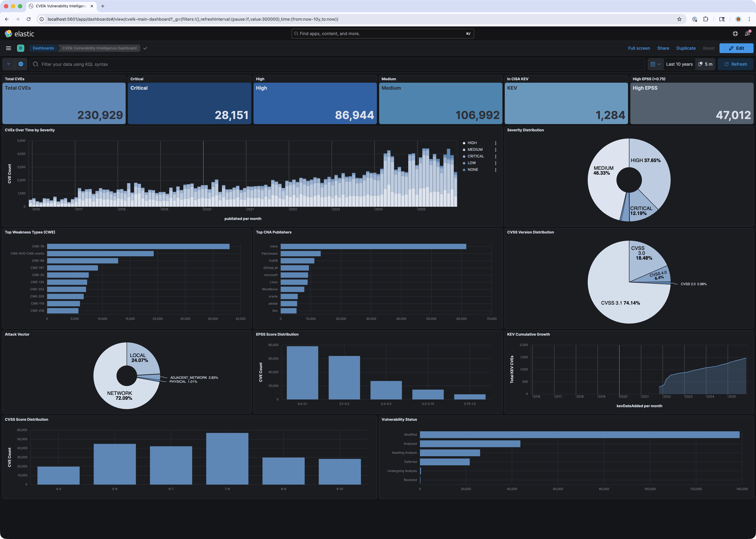The height and width of the screenshot is (539, 756).
Task: Click the refresh interval stopwatch icon
Action: click(701, 64)
